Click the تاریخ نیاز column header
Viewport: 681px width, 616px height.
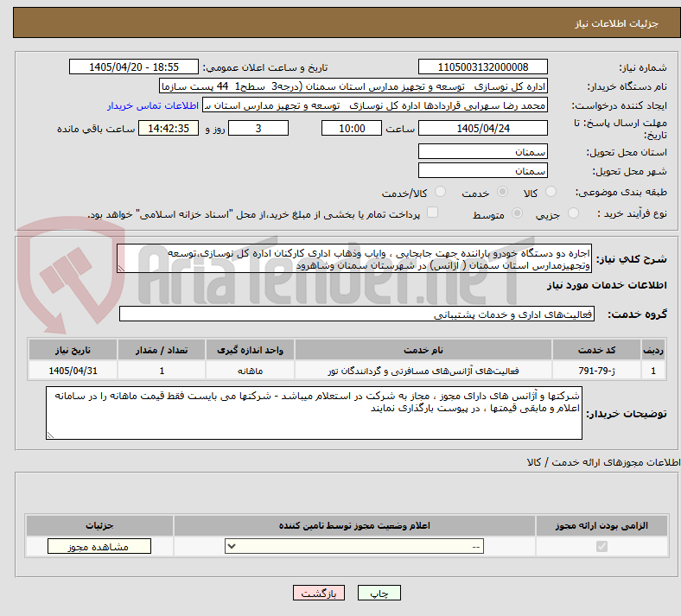tap(73, 350)
